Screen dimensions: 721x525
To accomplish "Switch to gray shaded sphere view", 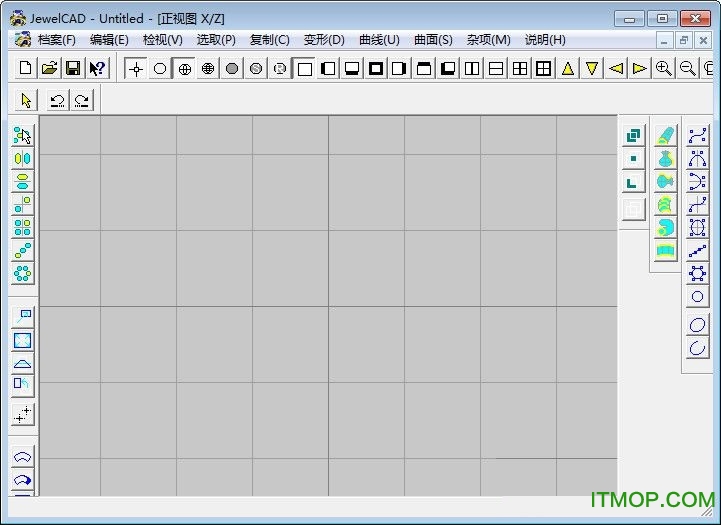I will (232, 68).
